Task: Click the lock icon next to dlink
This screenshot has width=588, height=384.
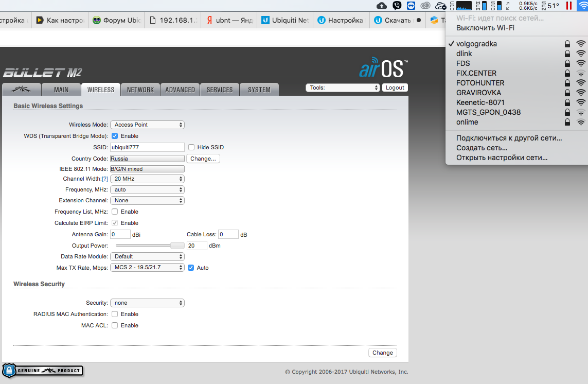Action: coord(567,54)
